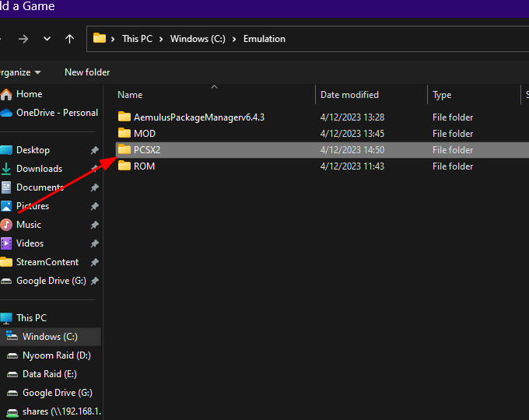Select Windows (C:) in address breadcrumb
This screenshot has height=420, width=529.
tap(198, 39)
